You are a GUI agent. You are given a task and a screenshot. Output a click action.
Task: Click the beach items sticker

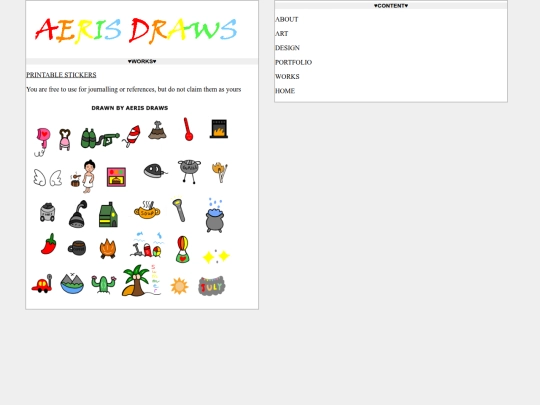tap(146, 245)
